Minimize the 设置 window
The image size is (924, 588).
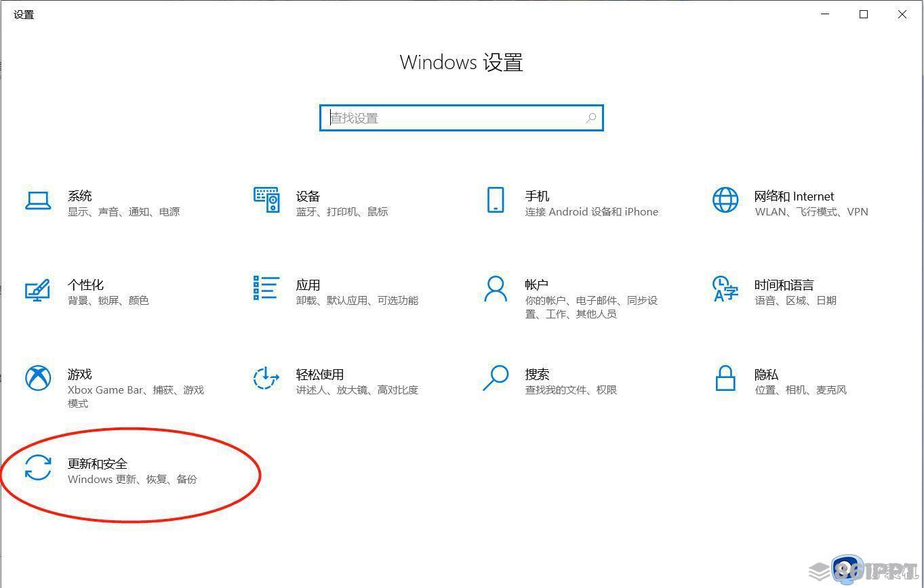pos(826,14)
